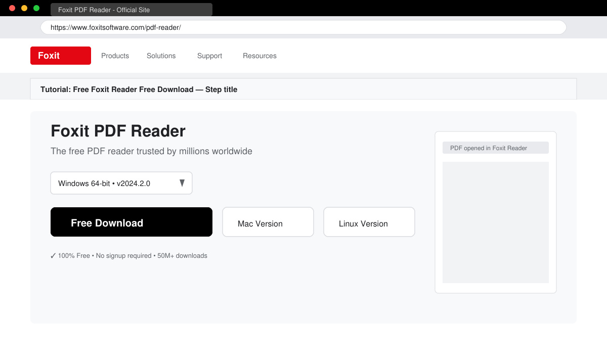Click the '100% Free • No signup required' note
Screen dimensions: 607x364
[x=129, y=256]
